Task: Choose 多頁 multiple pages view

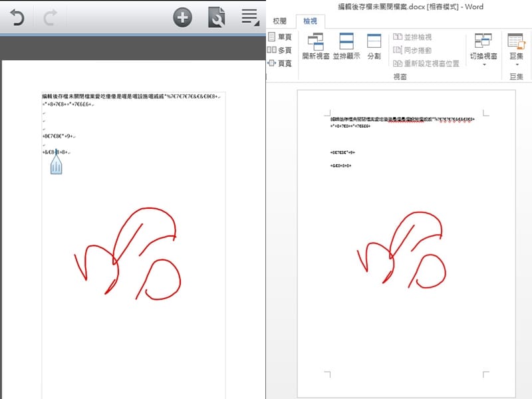Action: coord(280,50)
